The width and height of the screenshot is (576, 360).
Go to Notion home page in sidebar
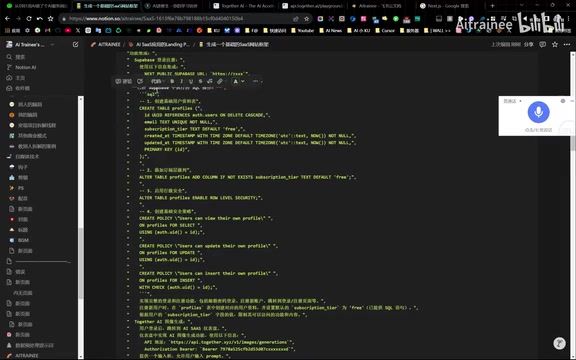16,78
